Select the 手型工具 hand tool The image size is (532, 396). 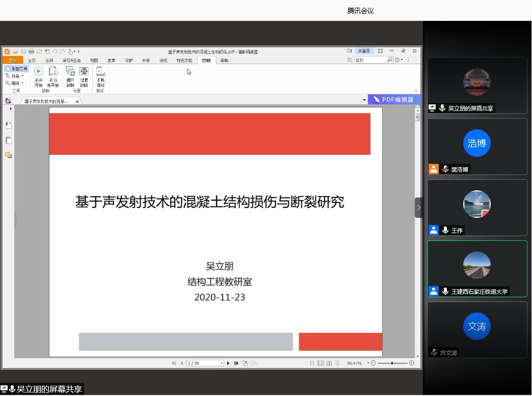(16, 69)
